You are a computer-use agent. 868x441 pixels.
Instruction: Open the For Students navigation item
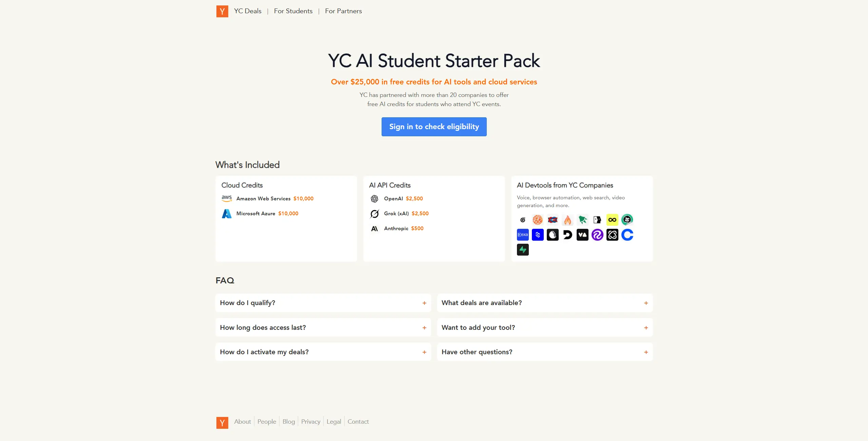(293, 11)
